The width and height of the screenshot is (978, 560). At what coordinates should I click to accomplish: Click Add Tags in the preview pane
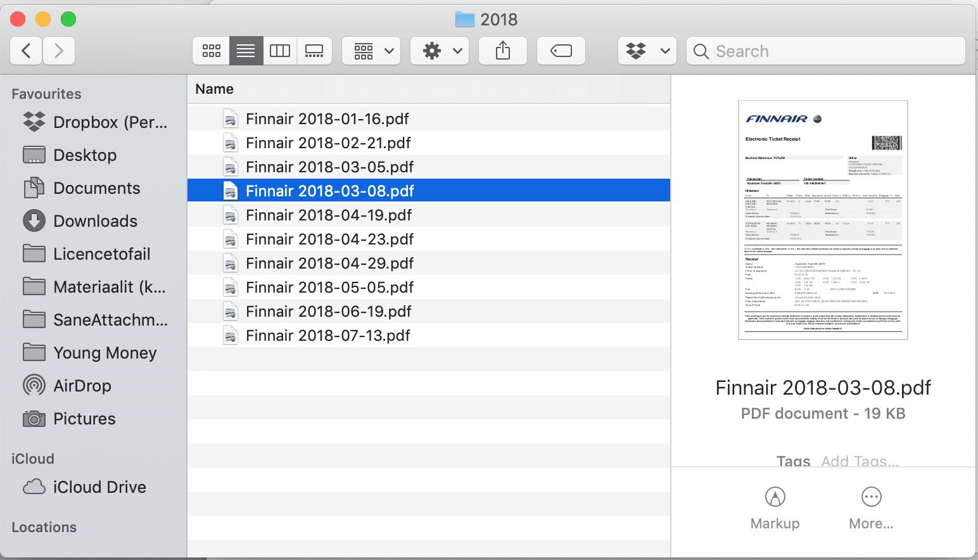coord(860,461)
